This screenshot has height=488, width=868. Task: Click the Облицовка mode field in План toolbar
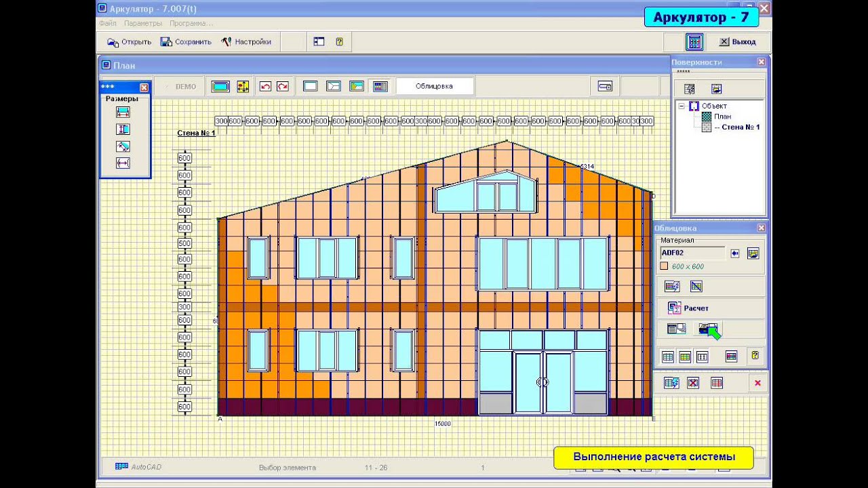(434, 86)
